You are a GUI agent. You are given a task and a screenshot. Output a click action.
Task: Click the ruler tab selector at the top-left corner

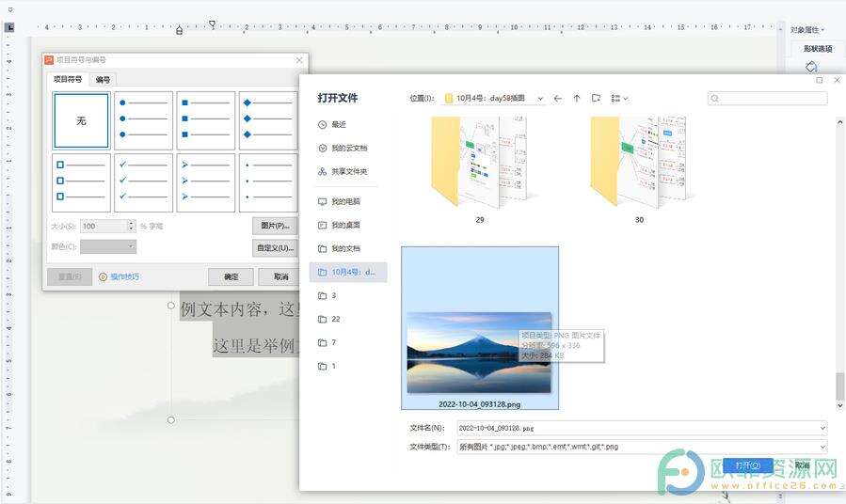tap(9, 27)
